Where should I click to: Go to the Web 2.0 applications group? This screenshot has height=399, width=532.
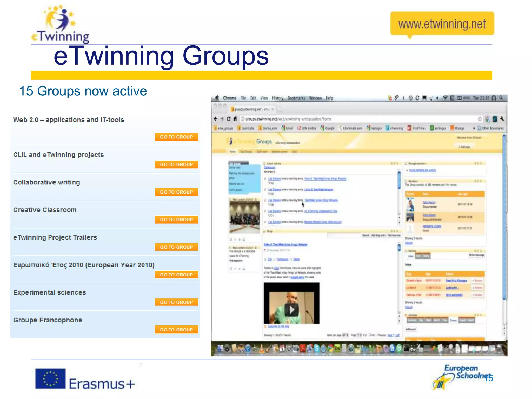click(x=176, y=137)
